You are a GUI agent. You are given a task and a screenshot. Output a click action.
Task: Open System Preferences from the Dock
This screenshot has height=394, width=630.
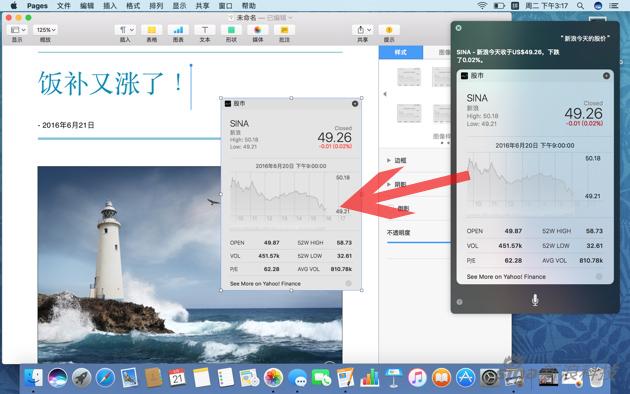pos(489,378)
